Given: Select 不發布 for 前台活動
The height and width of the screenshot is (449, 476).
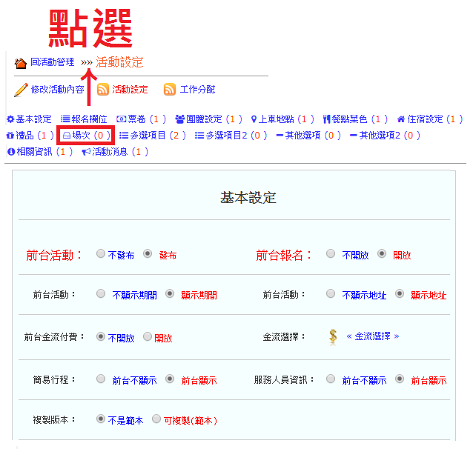Looking at the screenshot, I should pos(101,253).
